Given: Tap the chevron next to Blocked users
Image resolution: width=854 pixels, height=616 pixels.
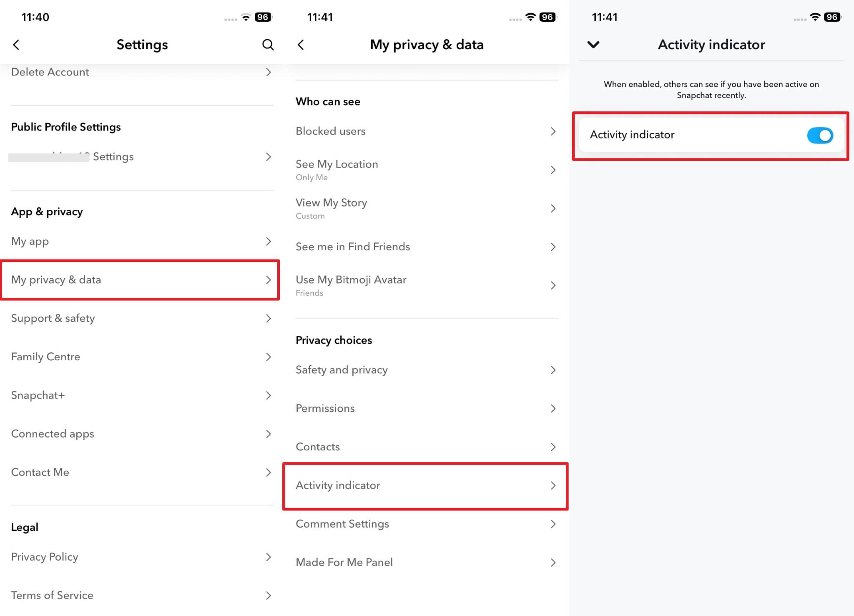Looking at the screenshot, I should click(554, 131).
